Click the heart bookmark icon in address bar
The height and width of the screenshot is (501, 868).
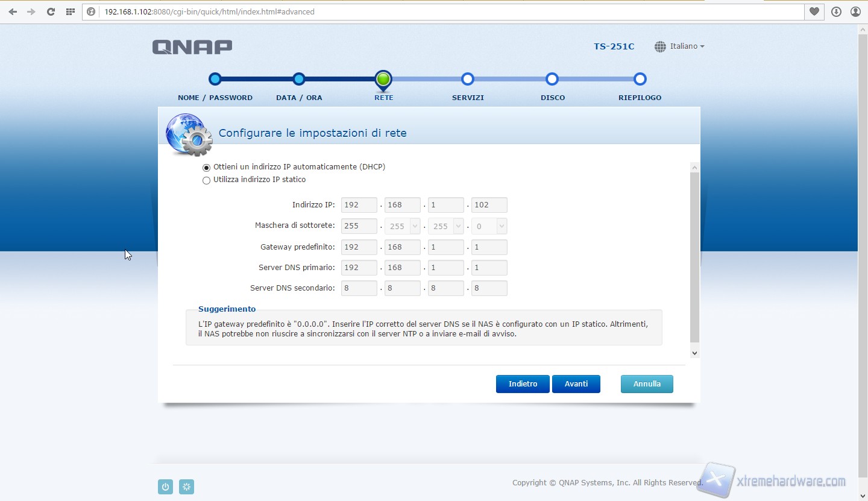(814, 11)
